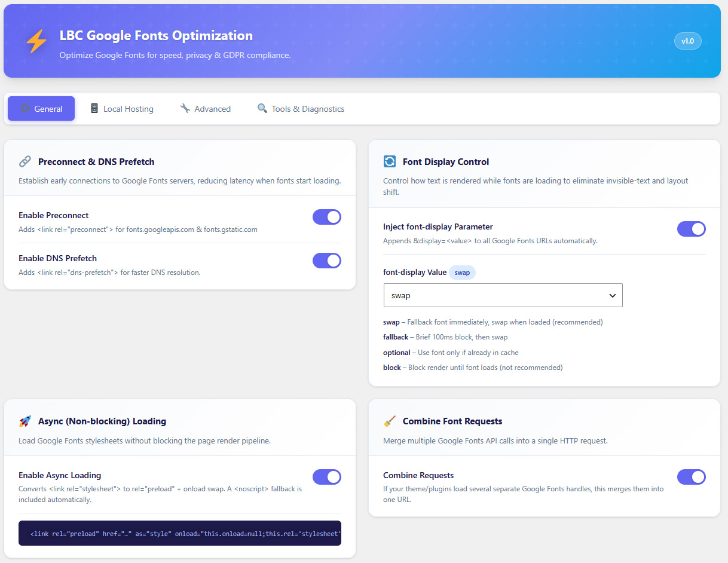Click the Enable DNS Prefetch label
The width and height of the screenshot is (728, 563).
pos(57,258)
